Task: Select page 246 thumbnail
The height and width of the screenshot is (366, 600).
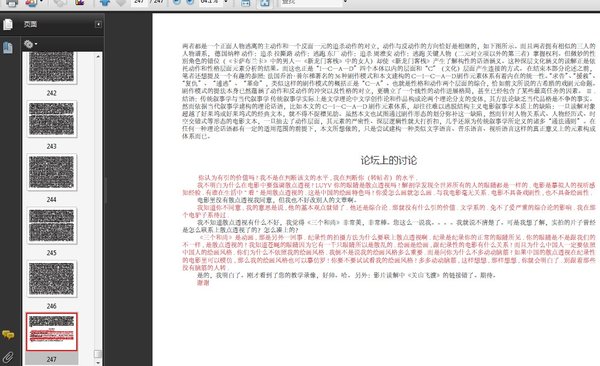Action: pyautogui.click(x=52, y=279)
